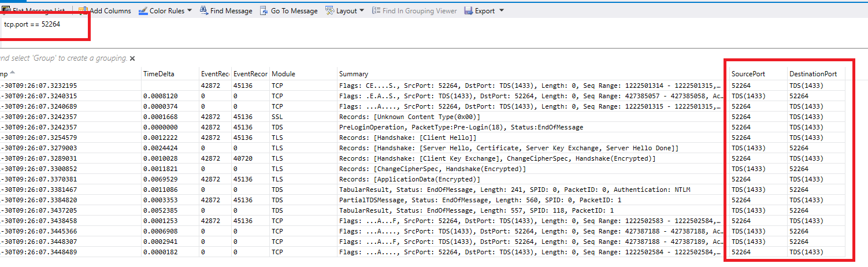Expand the Export dropdown arrow
Screen dimensions: 868x267
point(501,10)
